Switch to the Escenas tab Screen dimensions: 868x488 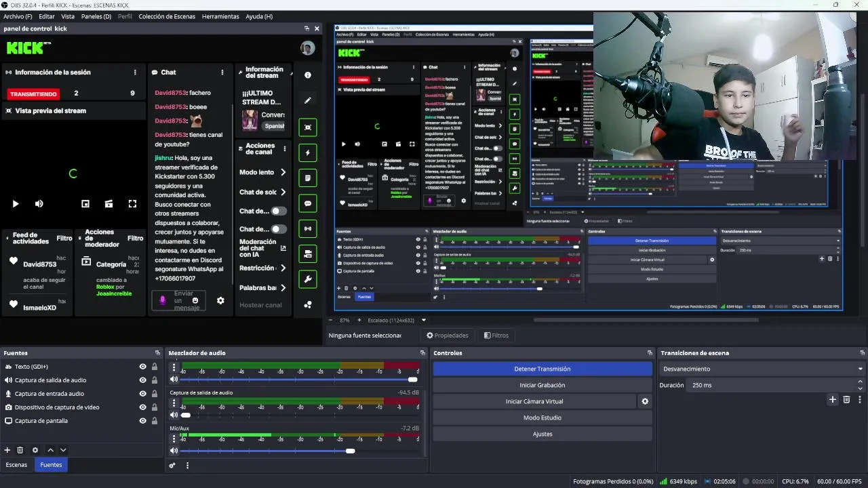(x=16, y=465)
